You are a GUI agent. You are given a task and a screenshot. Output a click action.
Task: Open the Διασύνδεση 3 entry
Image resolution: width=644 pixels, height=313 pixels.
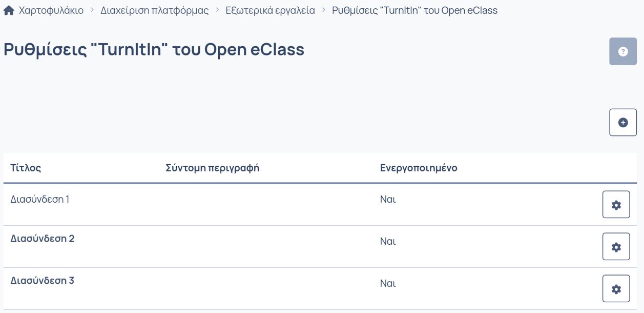43,281
